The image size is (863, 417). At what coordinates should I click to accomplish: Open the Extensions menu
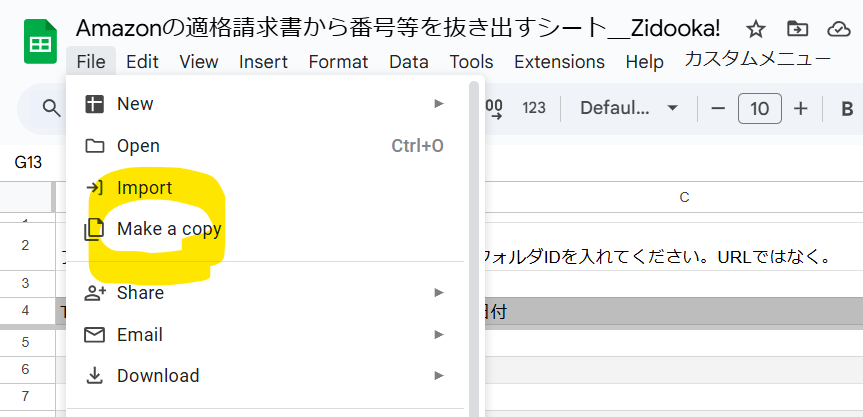(x=559, y=62)
